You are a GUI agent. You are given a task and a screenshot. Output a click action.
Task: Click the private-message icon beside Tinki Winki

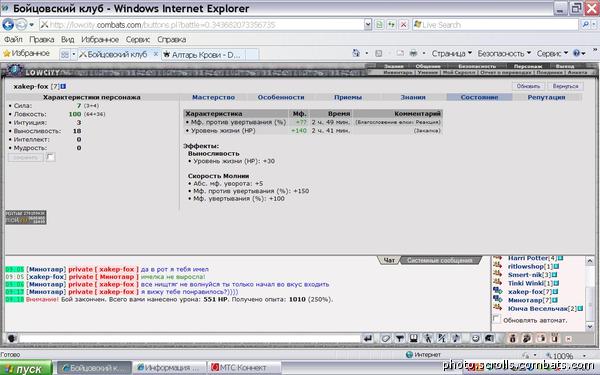(497, 283)
